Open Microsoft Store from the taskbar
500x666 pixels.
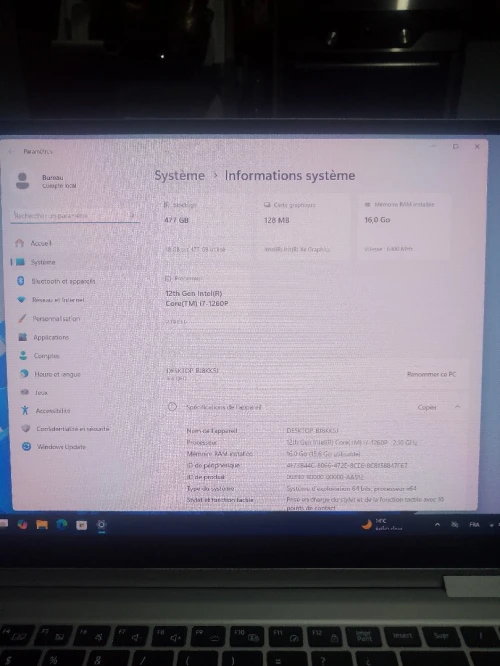pyautogui.click(x=82, y=525)
